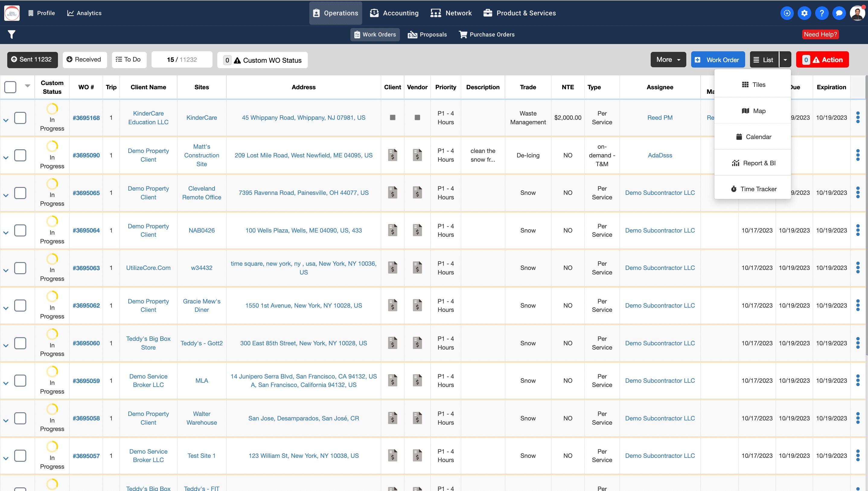This screenshot has height=491, width=868.
Task: Switch to the Purchase Orders tab
Action: [487, 34]
